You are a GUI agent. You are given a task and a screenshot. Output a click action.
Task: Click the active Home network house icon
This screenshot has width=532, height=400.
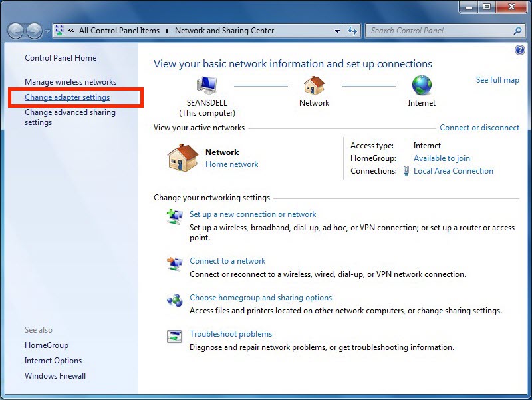(x=182, y=158)
